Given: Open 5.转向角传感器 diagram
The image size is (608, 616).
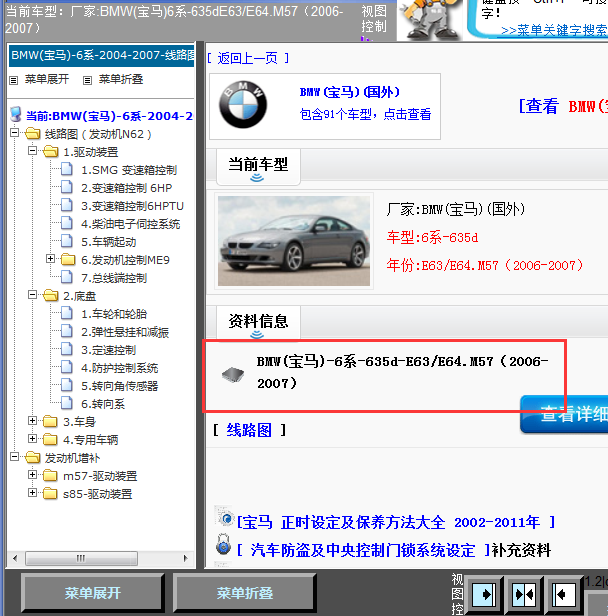Looking at the screenshot, I should [x=119, y=386].
